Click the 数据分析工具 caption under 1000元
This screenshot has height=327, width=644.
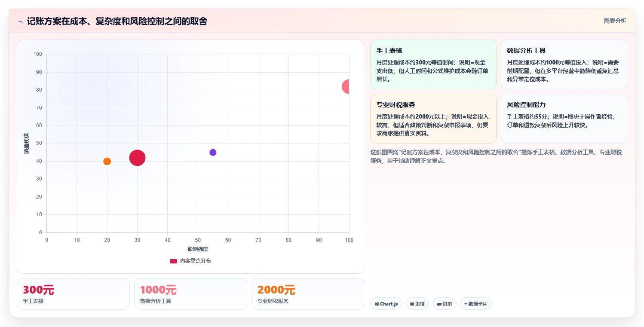[x=156, y=301]
